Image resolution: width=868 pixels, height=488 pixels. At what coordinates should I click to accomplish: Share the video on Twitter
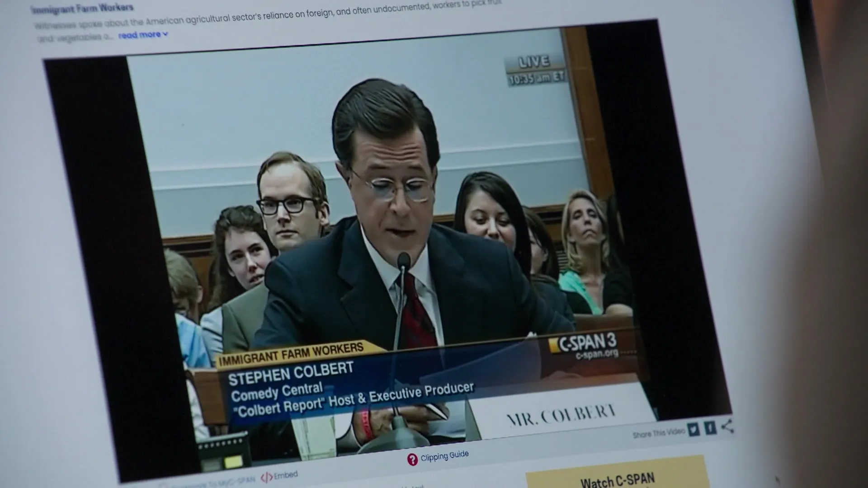pyautogui.click(x=693, y=429)
